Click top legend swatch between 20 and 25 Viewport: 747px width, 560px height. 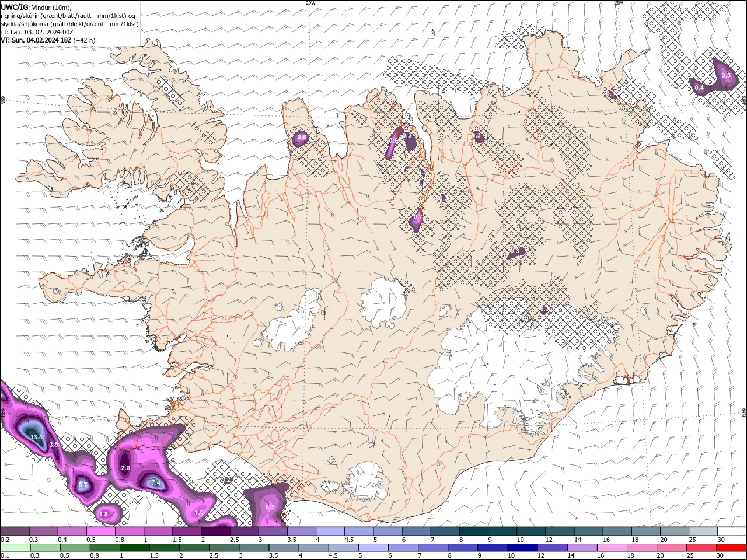(675, 531)
